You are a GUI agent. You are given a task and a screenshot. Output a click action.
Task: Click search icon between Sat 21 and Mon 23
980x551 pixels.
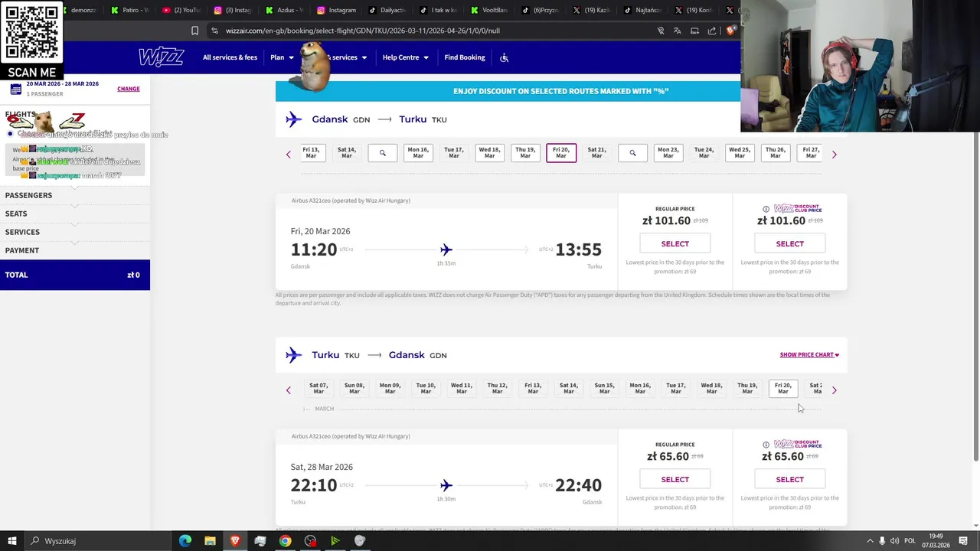coord(632,153)
